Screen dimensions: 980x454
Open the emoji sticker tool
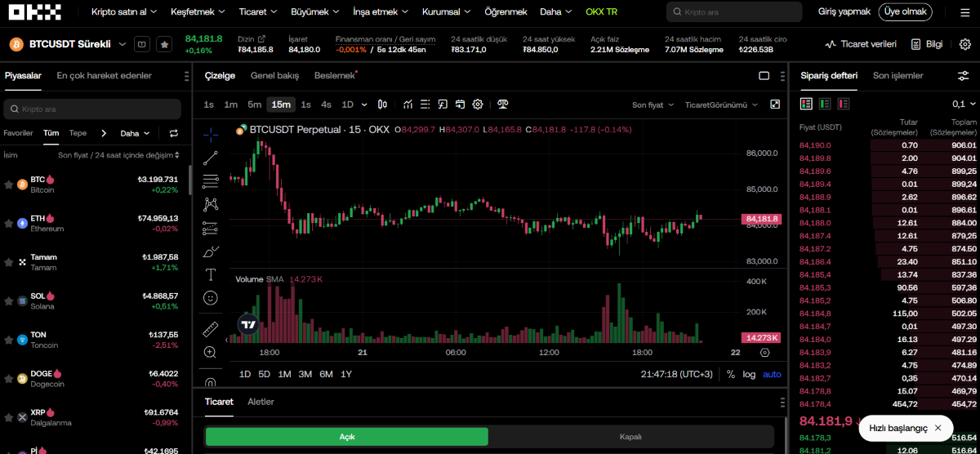click(210, 298)
